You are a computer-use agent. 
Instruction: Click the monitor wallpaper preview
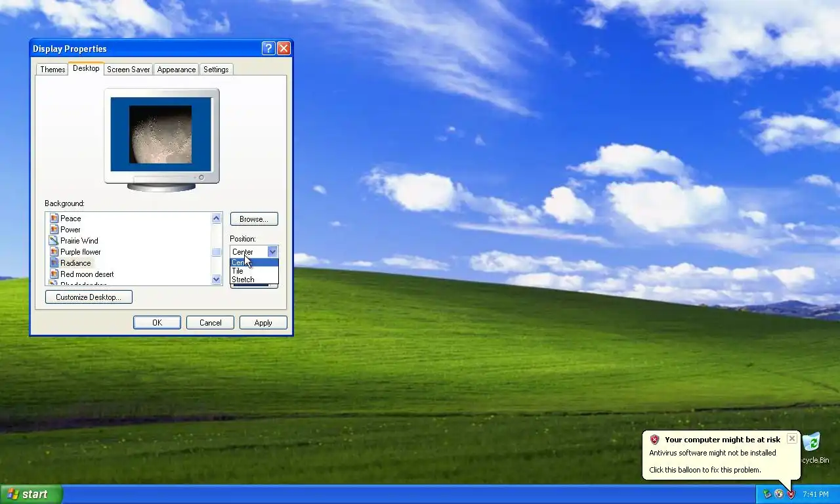coord(161,135)
